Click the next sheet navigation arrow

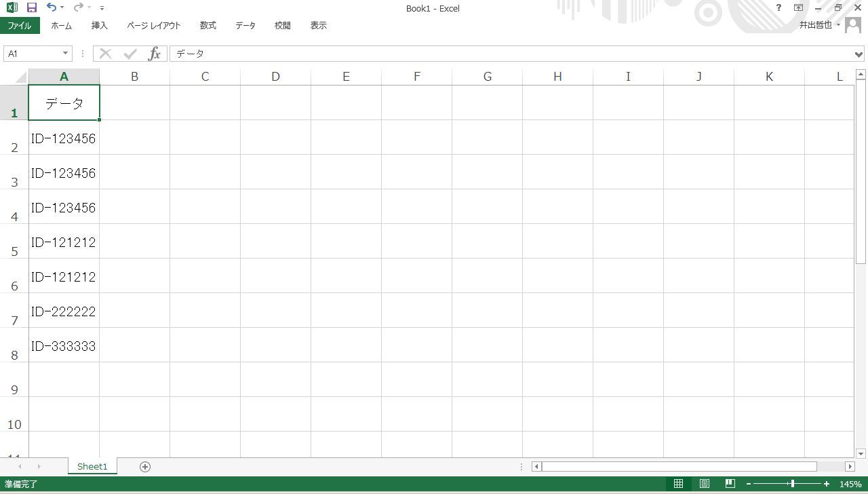[x=39, y=466]
